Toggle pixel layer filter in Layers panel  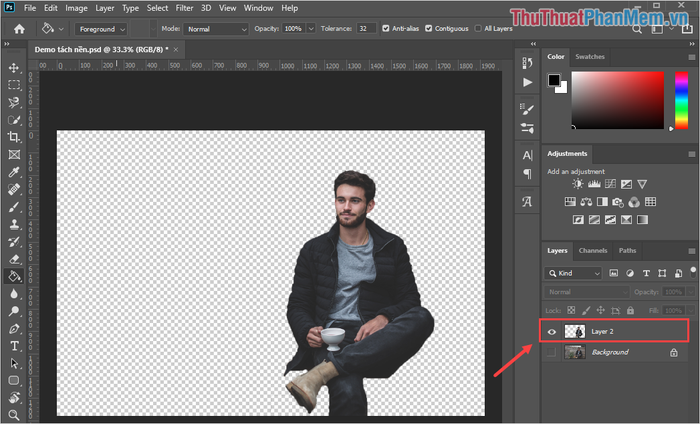coord(614,273)
